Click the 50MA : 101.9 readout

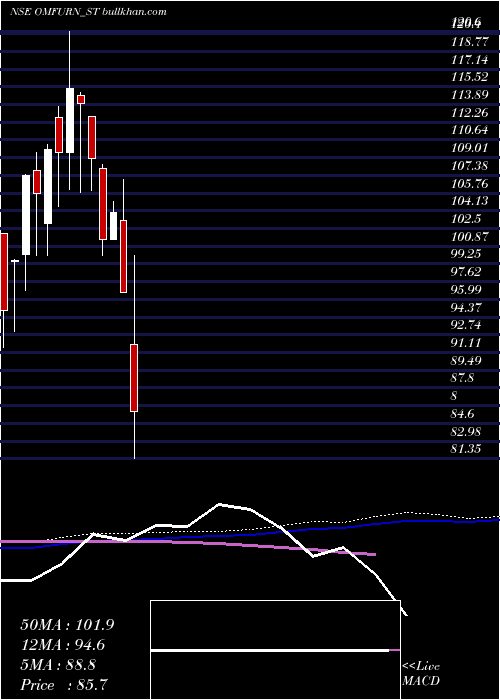coord(67,625)
